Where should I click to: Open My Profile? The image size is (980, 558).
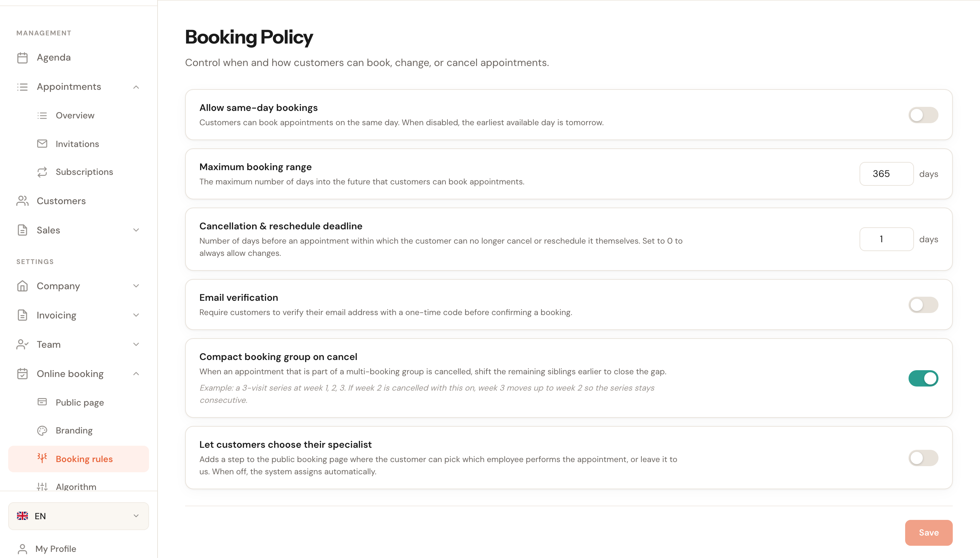click(79, 549)
